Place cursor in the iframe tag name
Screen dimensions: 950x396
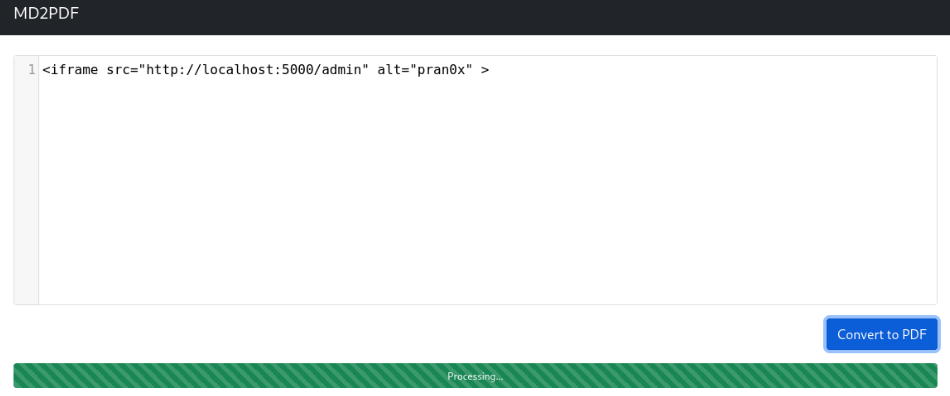(75, 70)
